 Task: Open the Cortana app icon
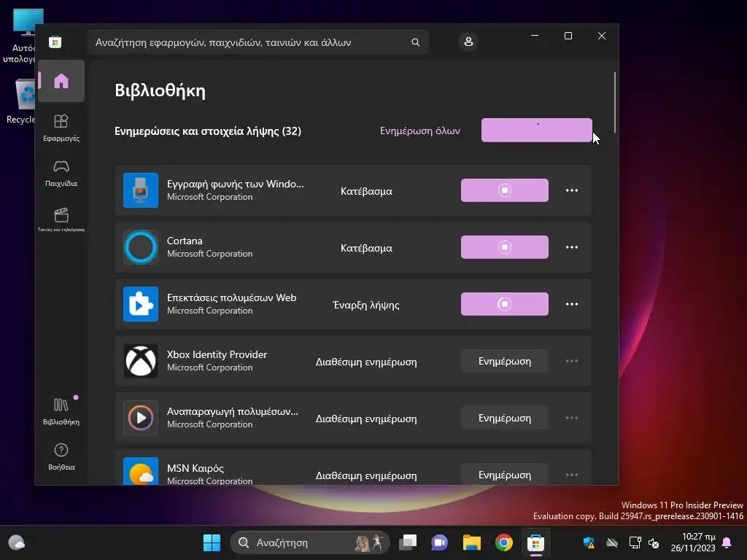141,247
